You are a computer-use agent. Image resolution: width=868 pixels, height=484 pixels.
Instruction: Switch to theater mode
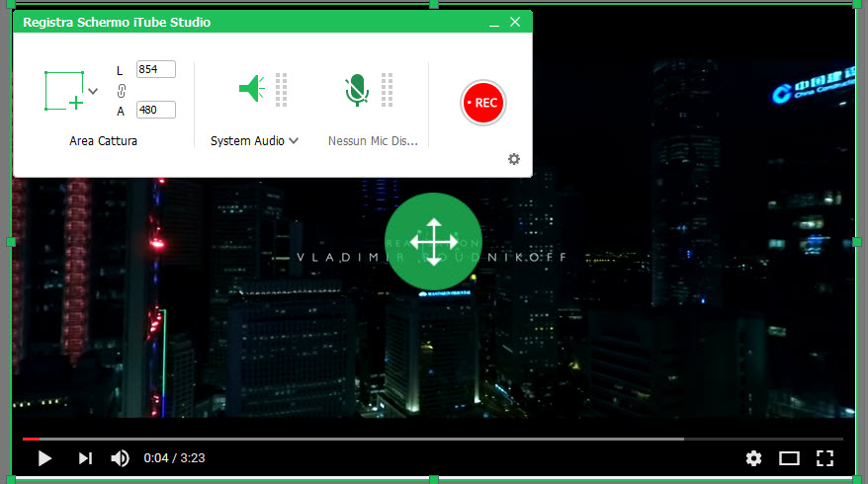coord(789,458)
